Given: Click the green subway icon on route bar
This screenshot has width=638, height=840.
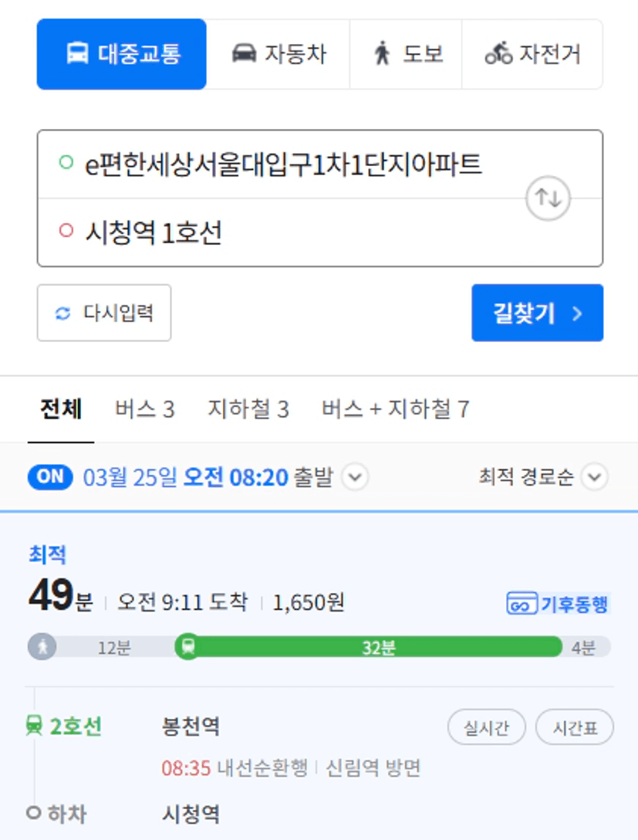Looking at the screenshot, I should click(188, 647).
